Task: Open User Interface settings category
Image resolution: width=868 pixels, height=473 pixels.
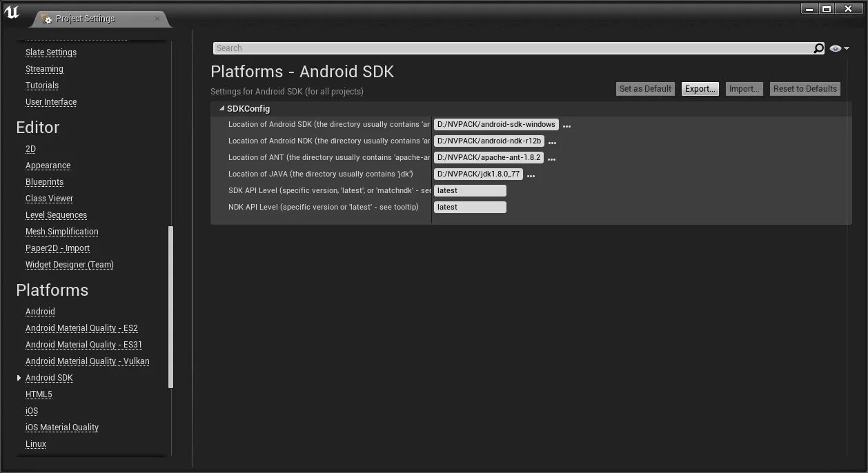Action: point(51,102)
